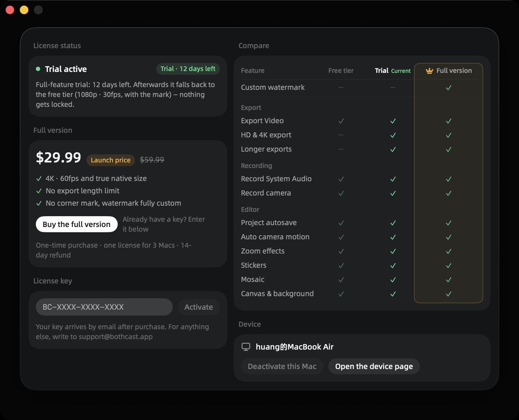Click the Buy the full version button
Image resolution: width=519 pixels, height=420 pixels.
[x=77, y=224]
